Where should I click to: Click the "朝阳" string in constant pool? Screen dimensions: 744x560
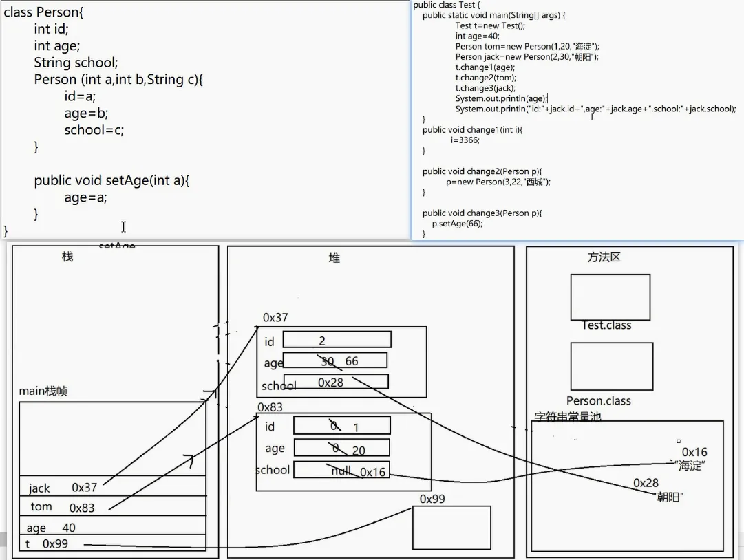point(668,497)
